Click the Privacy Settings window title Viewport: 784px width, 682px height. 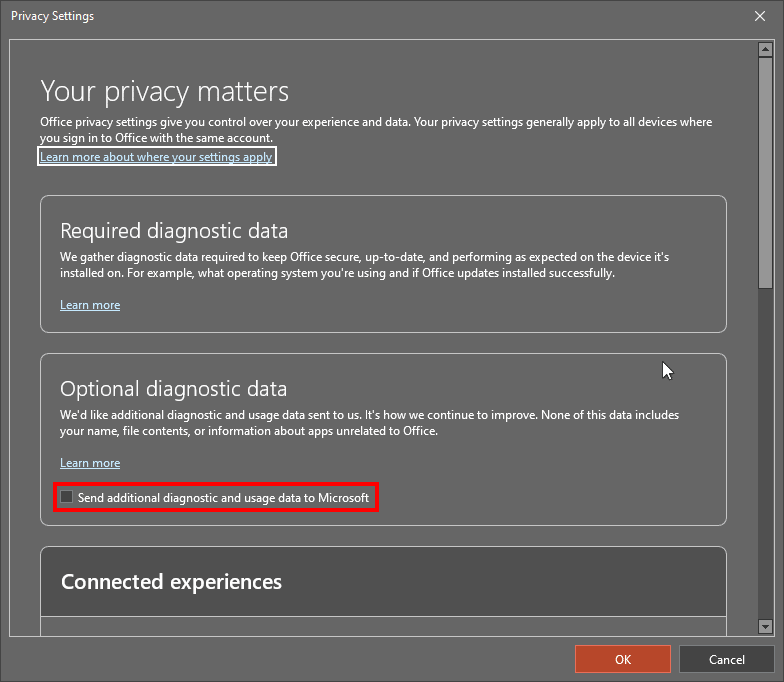click(52, 16)
